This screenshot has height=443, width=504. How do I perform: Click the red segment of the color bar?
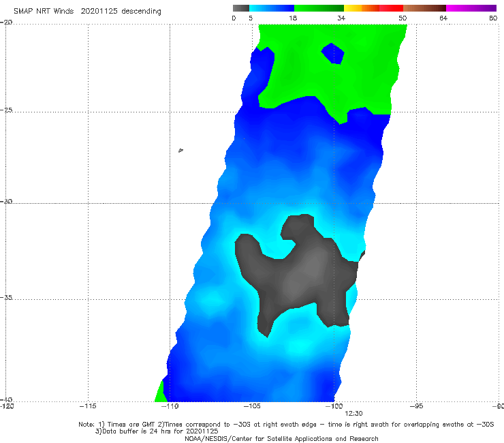pyautogui.click(x=391, y=8)
